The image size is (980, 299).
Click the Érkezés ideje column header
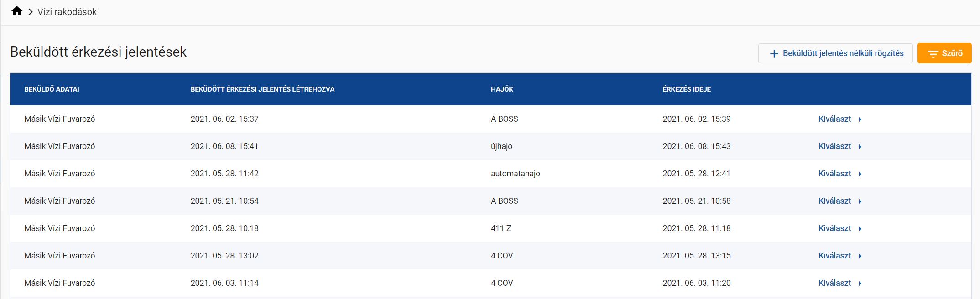[686, 89]
